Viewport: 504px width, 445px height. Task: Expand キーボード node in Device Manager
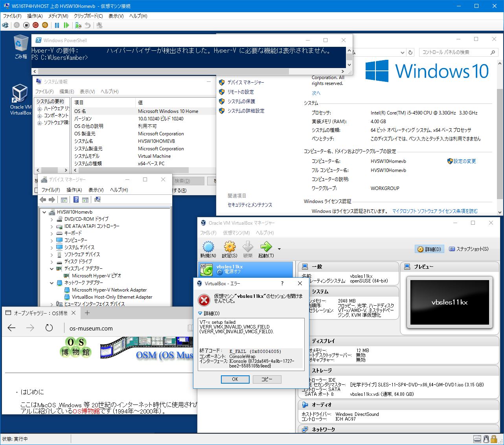(52, 233)
